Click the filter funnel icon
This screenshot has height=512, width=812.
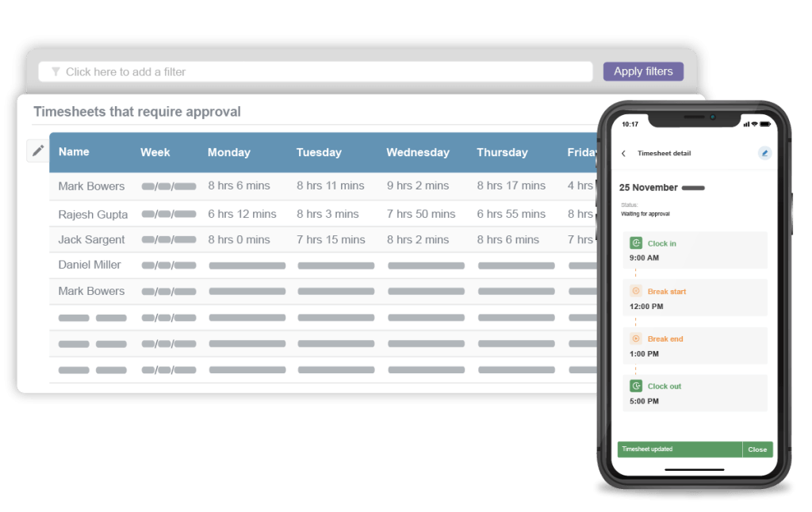tap(56, 71)
